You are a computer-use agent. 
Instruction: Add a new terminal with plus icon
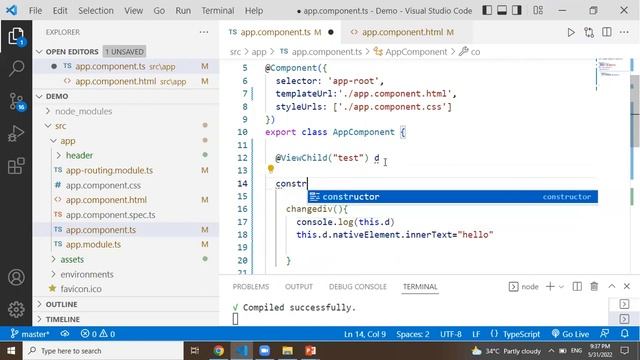coord(550,287)
